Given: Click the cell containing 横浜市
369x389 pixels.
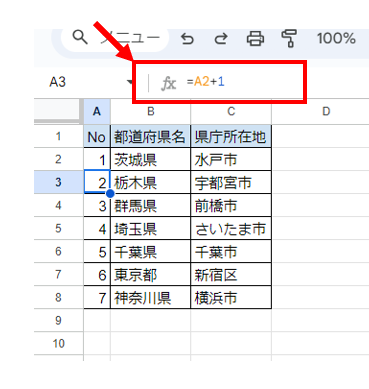Looking at the screenshot, I should pyautogui.click(x=231, y=297).
